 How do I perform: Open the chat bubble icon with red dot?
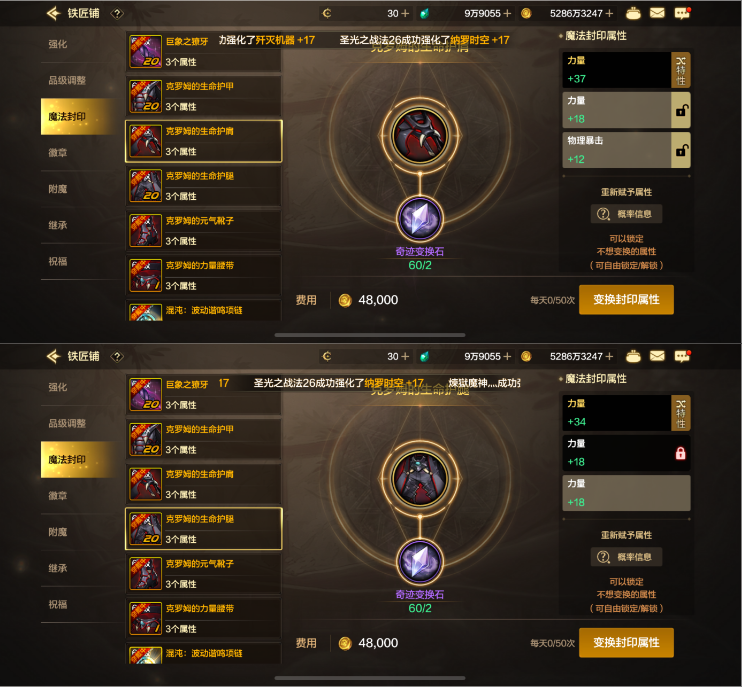coord(682,13)
